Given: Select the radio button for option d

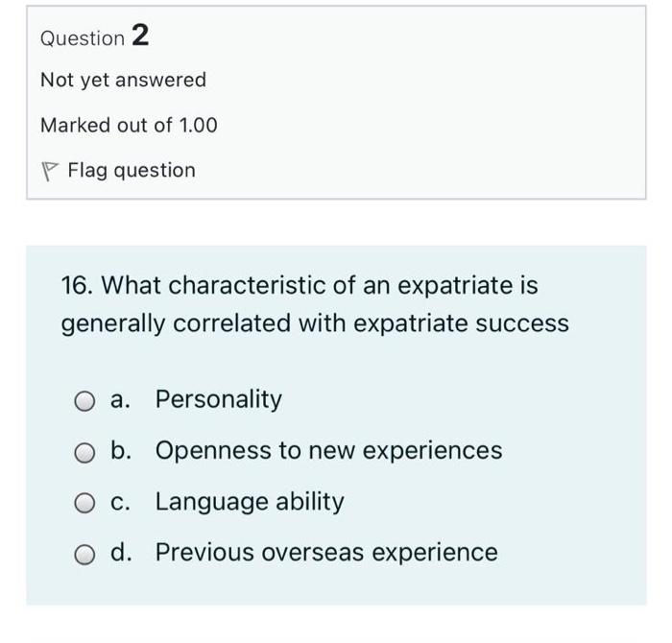Looking at the screenshot, I should tap(85, 554).
